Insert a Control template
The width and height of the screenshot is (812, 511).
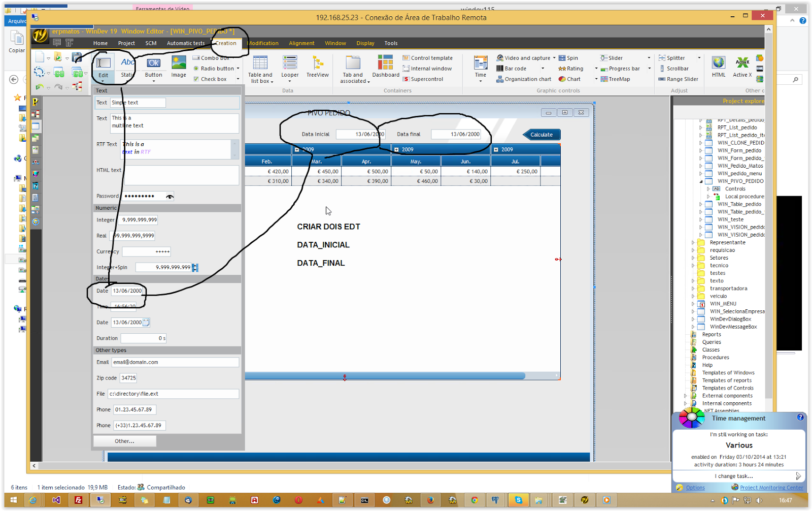click(428, 58)
